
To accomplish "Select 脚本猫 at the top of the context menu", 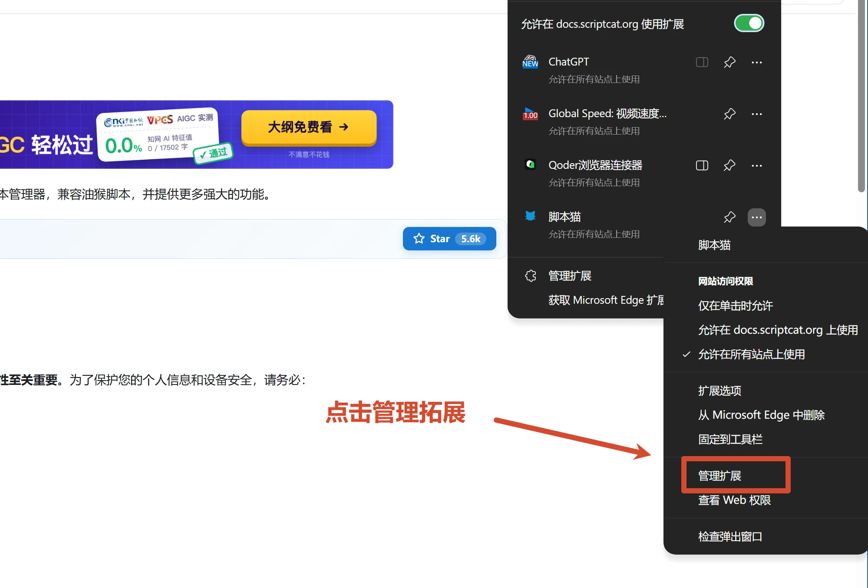I will (x=714, y=245).
